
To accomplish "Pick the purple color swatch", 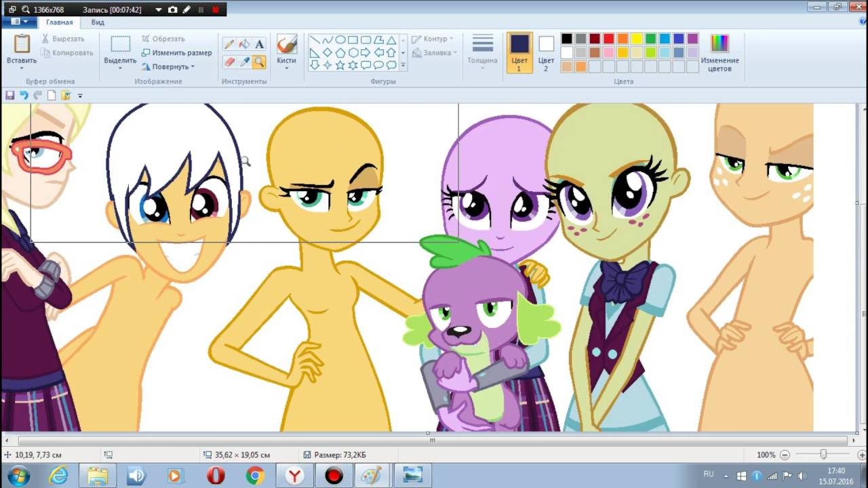I will coord(692,39).
